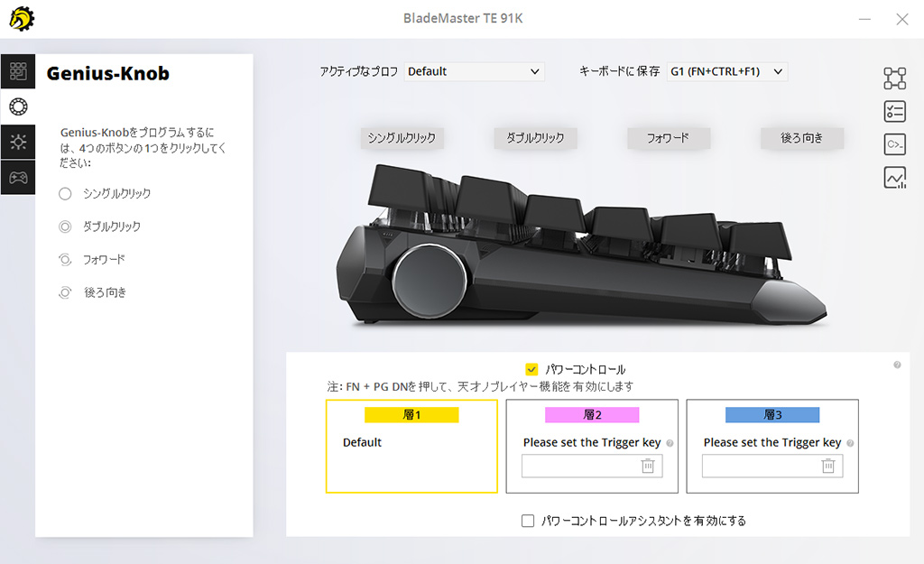This screenshot has height=564, width=924.
Task: Open the gamepad mode sidebar icon
Action: [18, 177]
